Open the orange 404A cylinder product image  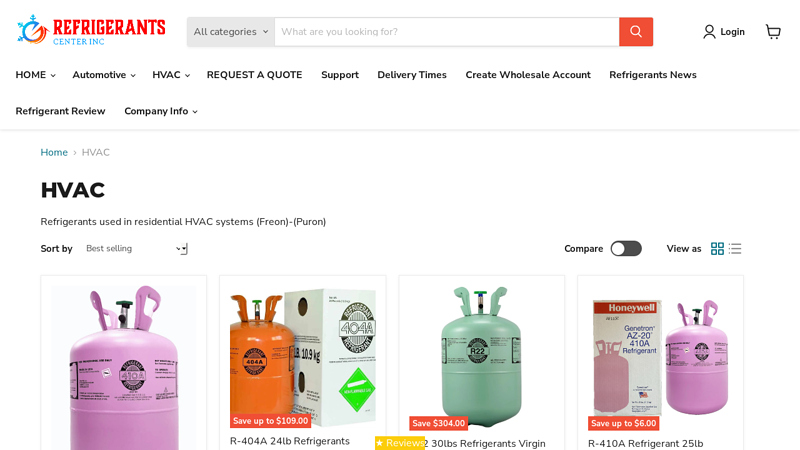coord(303,357)
